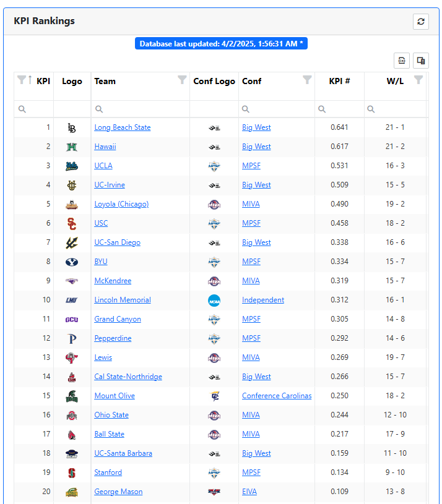The height and width of the screenshot is (504, 442).
Task: Click the KPI column search field
Action: pos(34,109)
